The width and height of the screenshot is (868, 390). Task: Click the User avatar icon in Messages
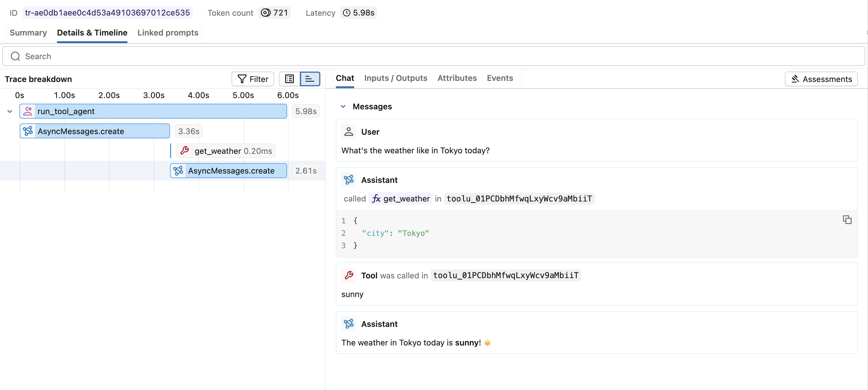point(349,131)
